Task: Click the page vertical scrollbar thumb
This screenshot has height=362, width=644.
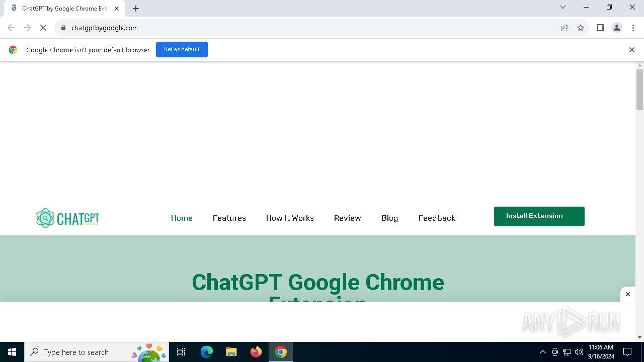Action: click(639, 89)
